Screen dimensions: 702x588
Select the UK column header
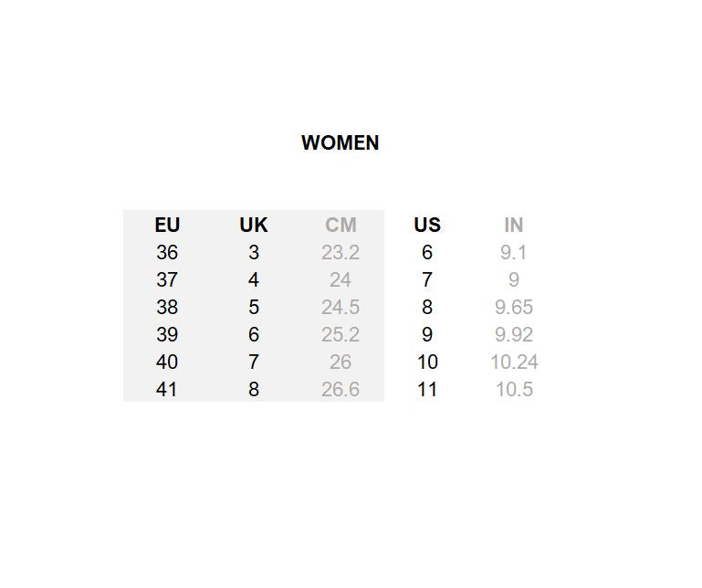253,225
